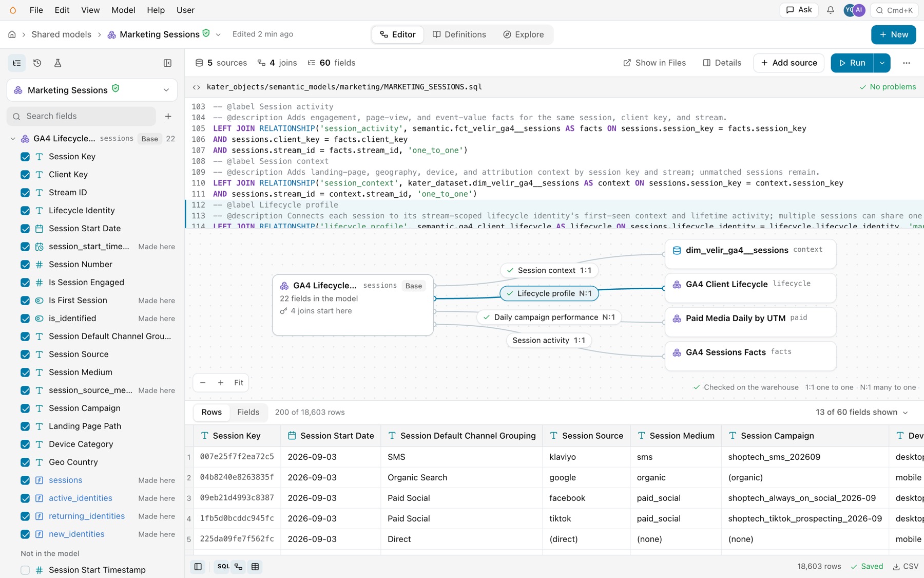Open the Details panel
924x578 pixels.
click(722, 63)
